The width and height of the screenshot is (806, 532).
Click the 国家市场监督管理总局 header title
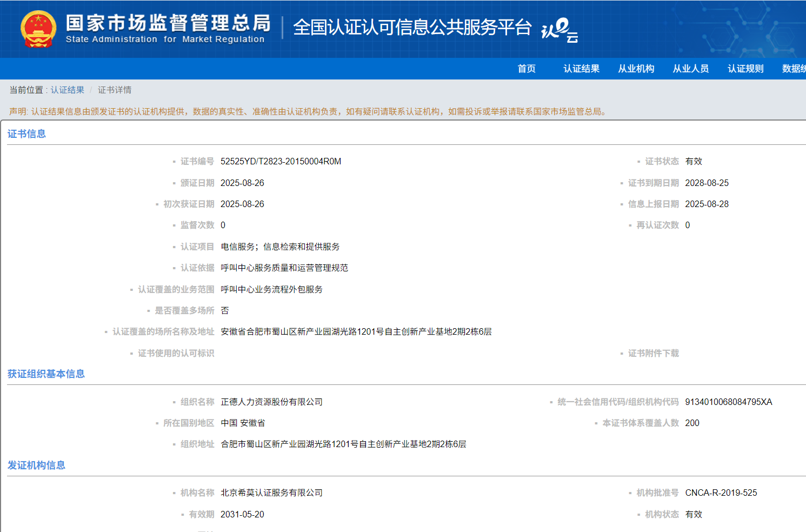tap(168, 23)
